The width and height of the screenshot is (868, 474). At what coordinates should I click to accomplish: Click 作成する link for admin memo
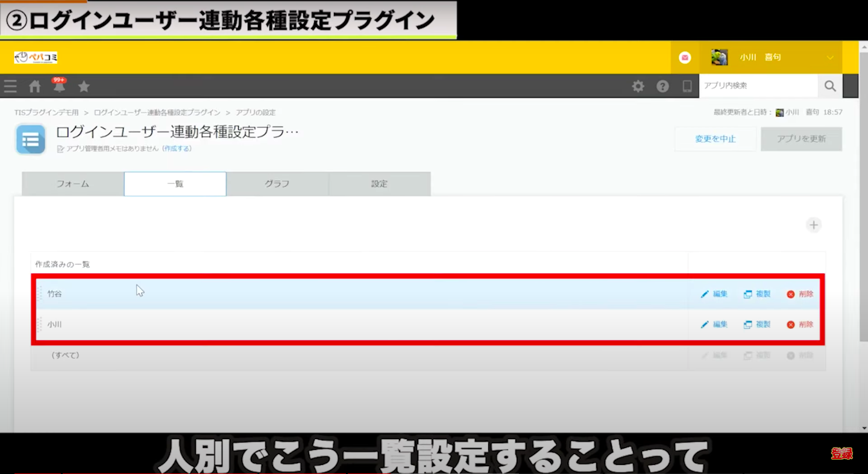click(x=177, y=149)
